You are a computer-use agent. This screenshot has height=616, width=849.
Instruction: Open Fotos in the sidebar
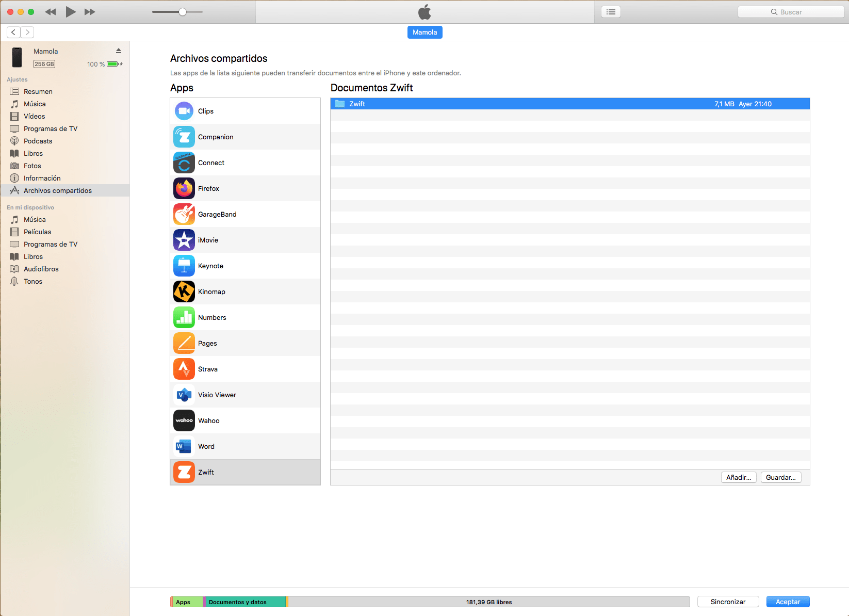pos(65,166)
